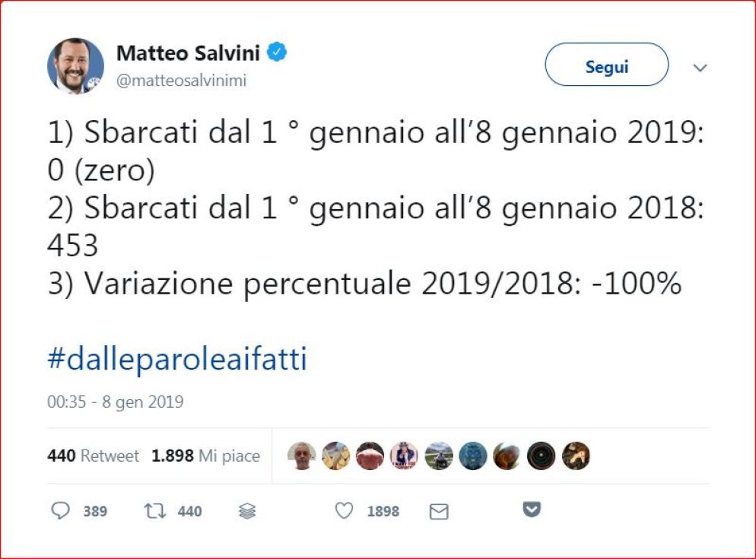Click the blue verified badge
This screenshot has height=559, width=756.
click(278, 53)
